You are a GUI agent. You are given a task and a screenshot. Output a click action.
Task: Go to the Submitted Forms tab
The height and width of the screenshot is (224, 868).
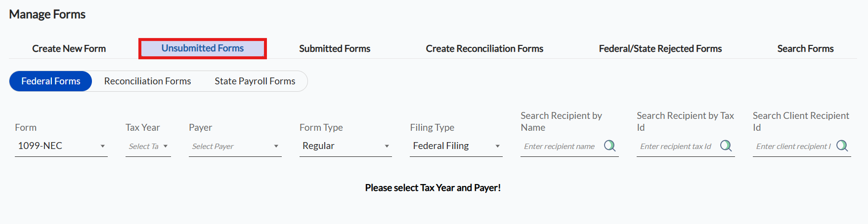pos(335,48)
